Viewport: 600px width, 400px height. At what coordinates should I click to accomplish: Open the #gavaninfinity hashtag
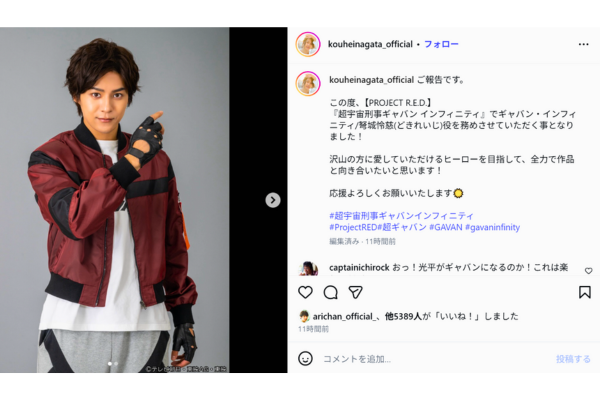pos(492,227)
